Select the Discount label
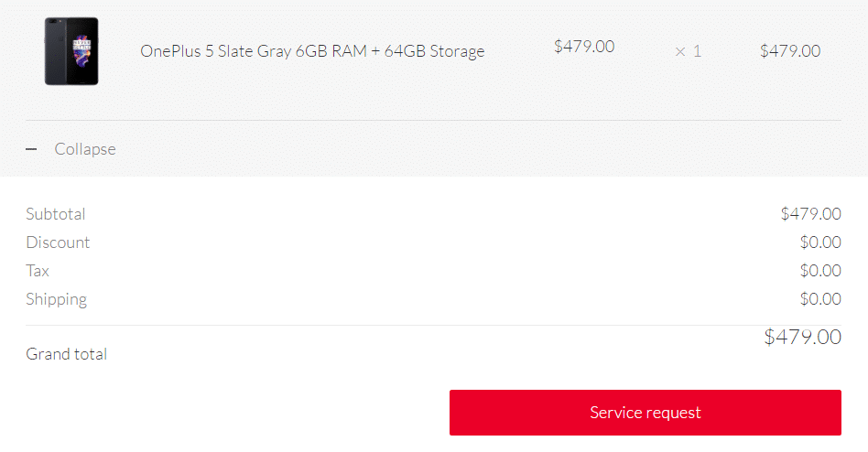The image size is (868, 452). (x=58, y=242)
